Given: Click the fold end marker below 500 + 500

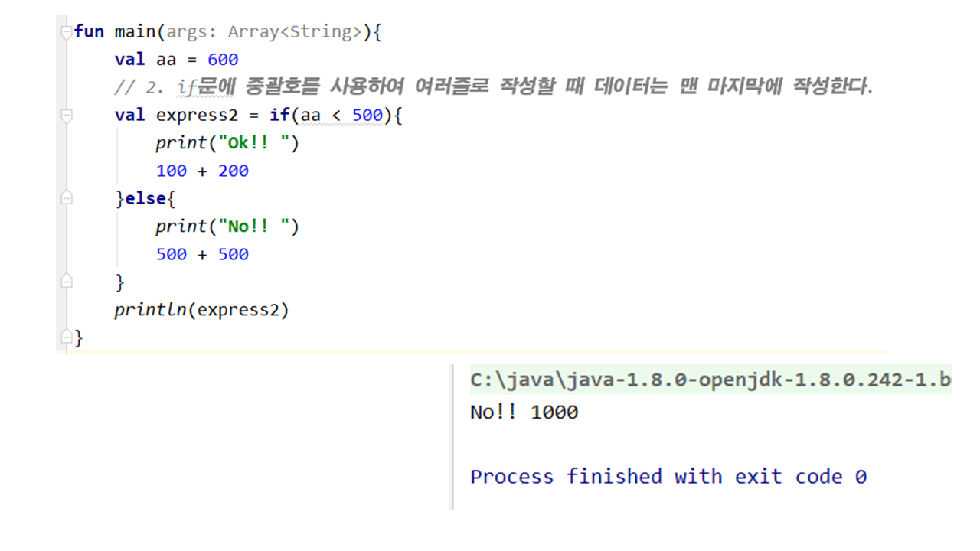Looking at the screenshot, I should point(67,282).
